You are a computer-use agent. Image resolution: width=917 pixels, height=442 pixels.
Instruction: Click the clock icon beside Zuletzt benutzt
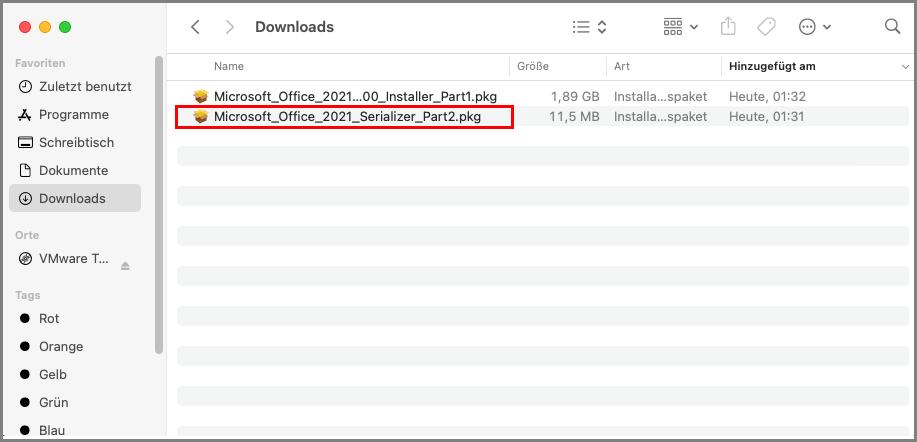coord(25,87)
